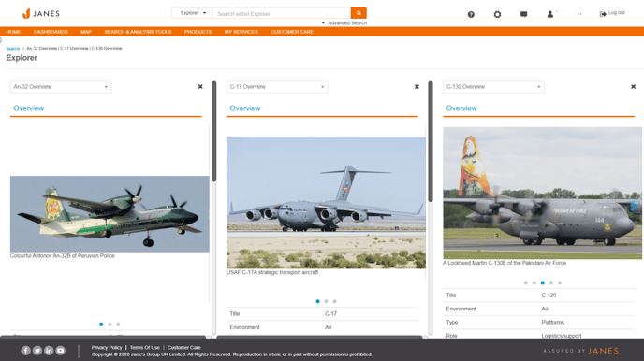Expand Advanced Search
This screenshot has height=361, width=644.
point(344,23)
